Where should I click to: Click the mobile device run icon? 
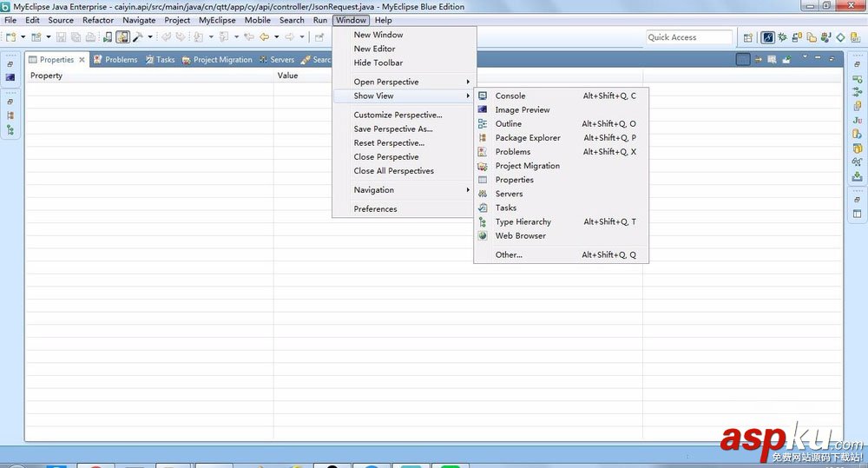[108, 37]
